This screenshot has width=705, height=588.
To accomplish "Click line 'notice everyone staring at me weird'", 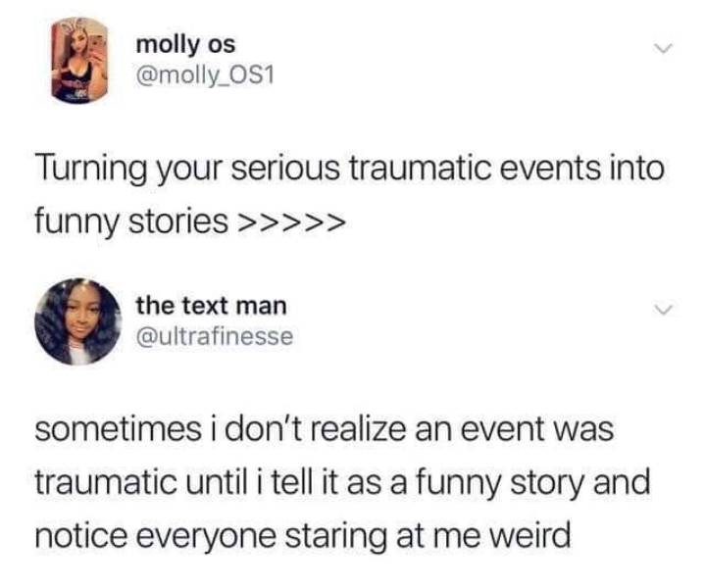I will tap(303, 536).
